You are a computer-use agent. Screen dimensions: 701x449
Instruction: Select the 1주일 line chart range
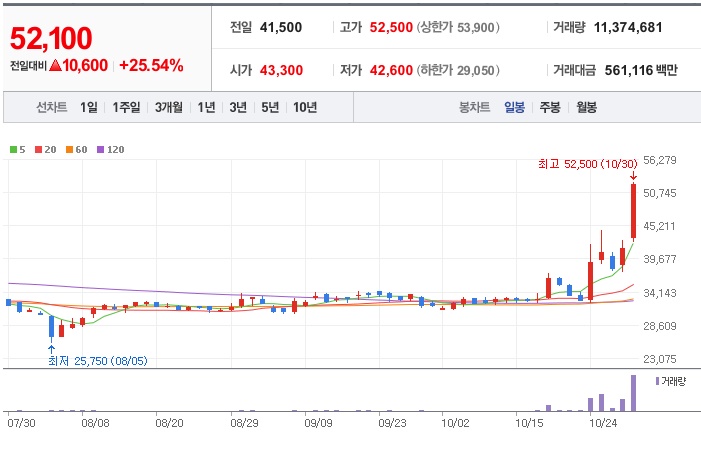[x=126, y=107]
